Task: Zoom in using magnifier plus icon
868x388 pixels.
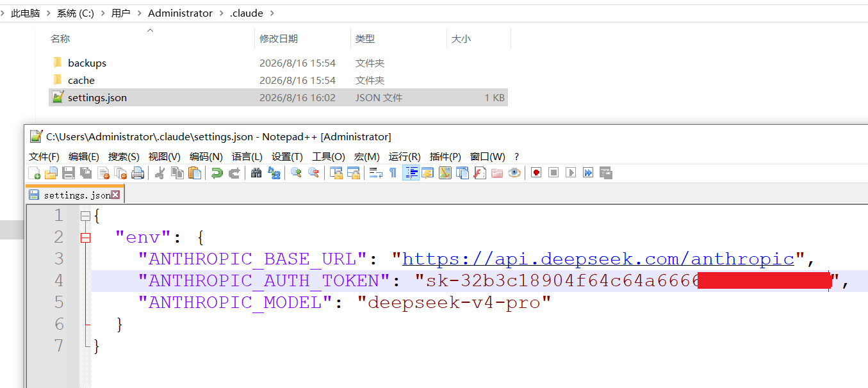Action: [296, 173]
